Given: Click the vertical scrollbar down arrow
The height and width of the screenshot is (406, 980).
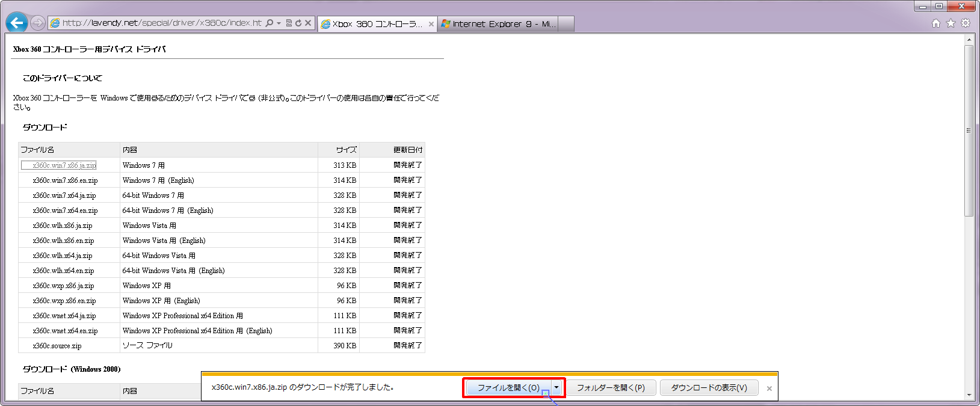Looking at the screenshot, I should pos(969,395).
